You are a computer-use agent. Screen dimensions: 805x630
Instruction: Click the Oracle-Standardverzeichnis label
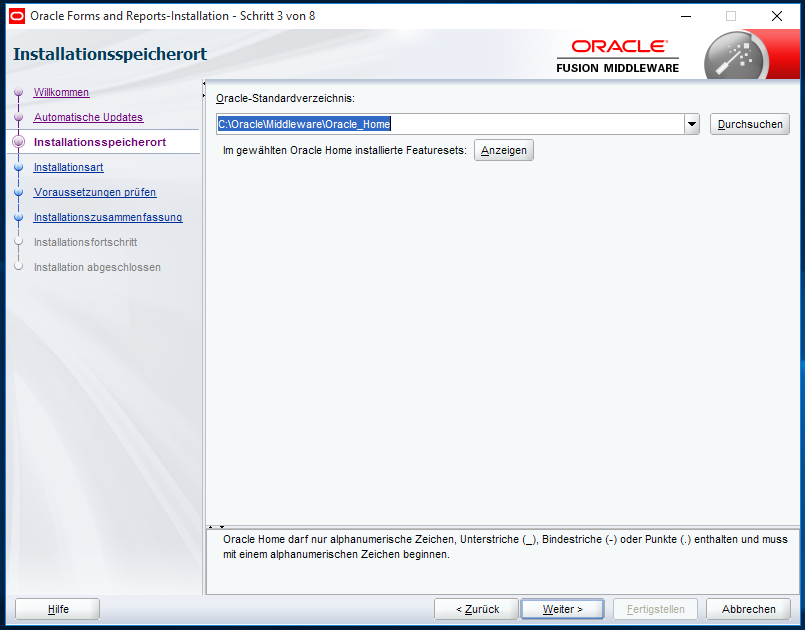[285, 98]
